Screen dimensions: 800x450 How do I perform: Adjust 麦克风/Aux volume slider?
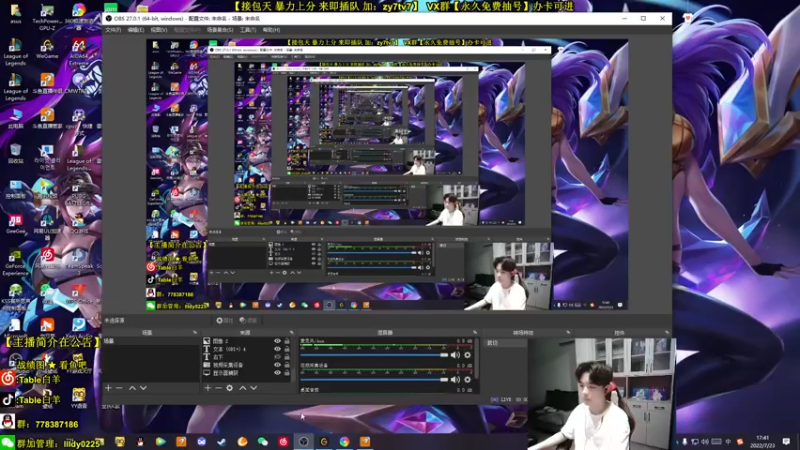[x=374, y=355]
